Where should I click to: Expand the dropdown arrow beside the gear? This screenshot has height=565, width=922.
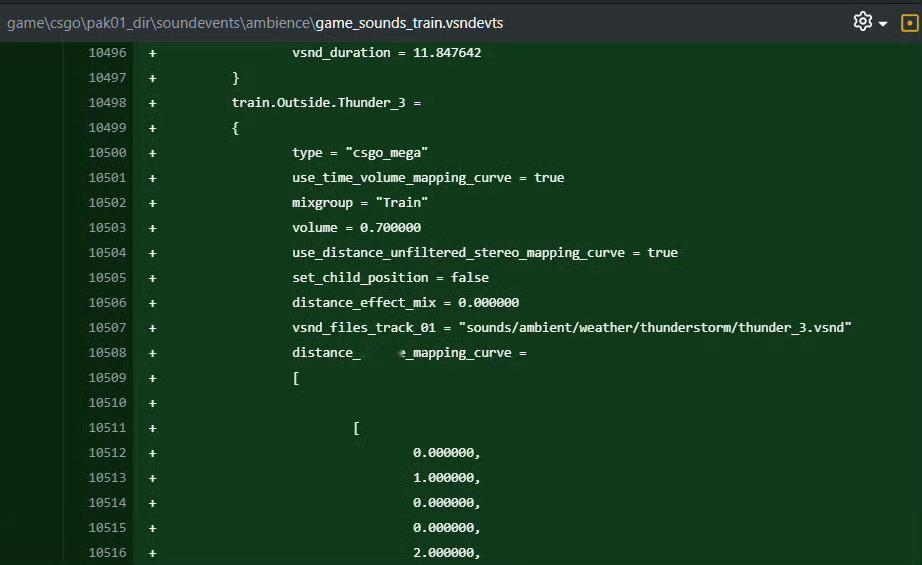883,24
